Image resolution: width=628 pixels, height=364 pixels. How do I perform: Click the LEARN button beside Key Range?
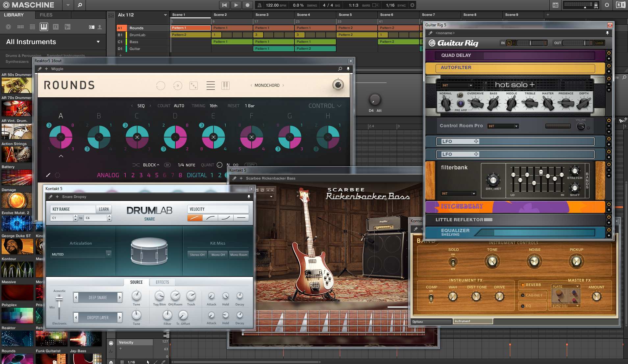tap(104, 209)
